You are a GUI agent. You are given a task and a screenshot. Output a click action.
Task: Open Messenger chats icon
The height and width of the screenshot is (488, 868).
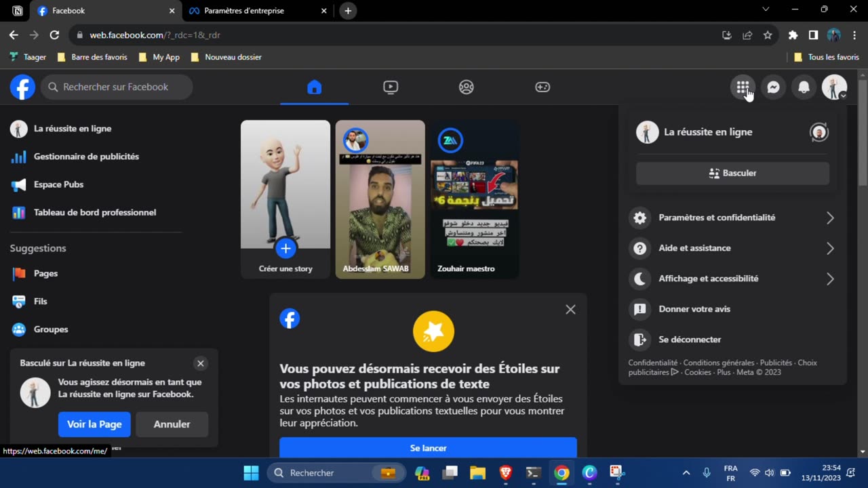click(x=773, y=87)
